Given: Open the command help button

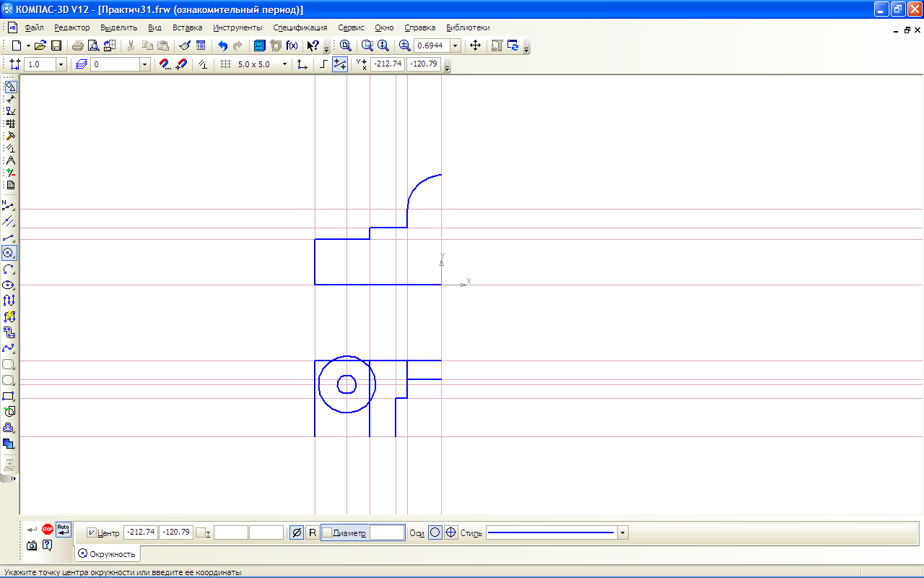Looking at the screenshot, I should tap(48, 545).
